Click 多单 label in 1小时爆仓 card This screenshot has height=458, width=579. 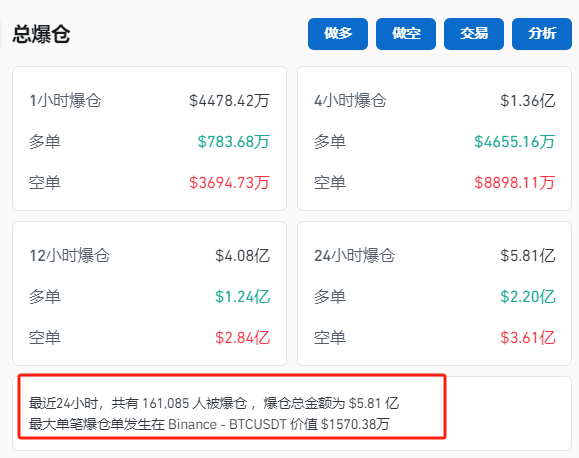tap(45, 142)
